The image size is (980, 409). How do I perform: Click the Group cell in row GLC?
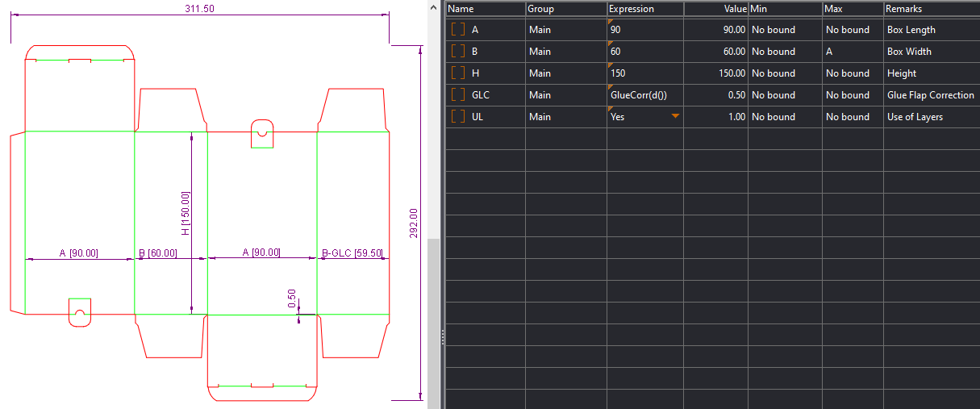click(565, 95)
